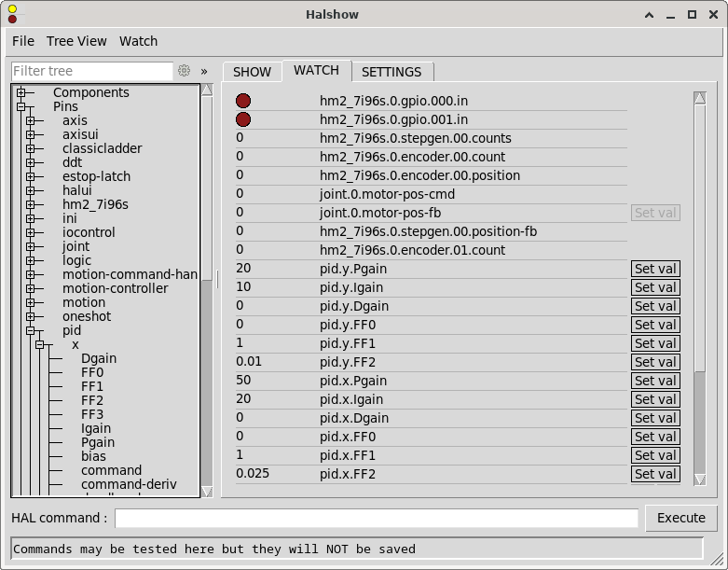This screenshot has height=570, width=728.
Task: Click the double-chevron button beside the filter
Action: click(204, 71)
